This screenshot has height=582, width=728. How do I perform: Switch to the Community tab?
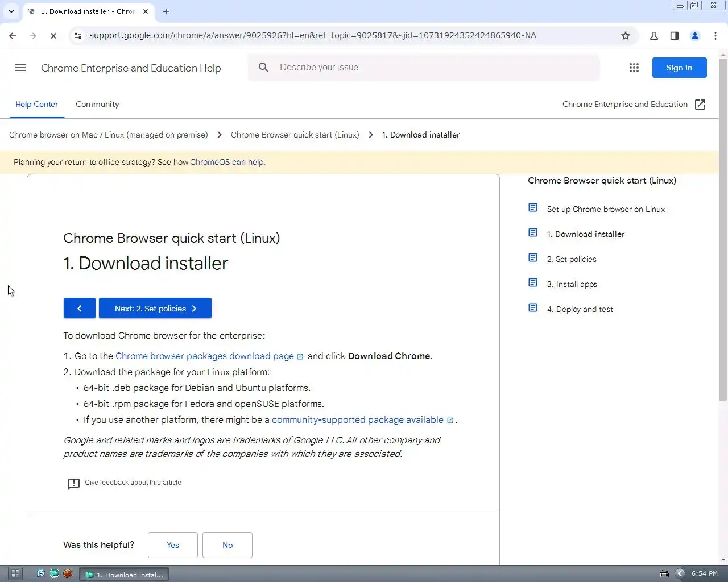tap(97, 105)
